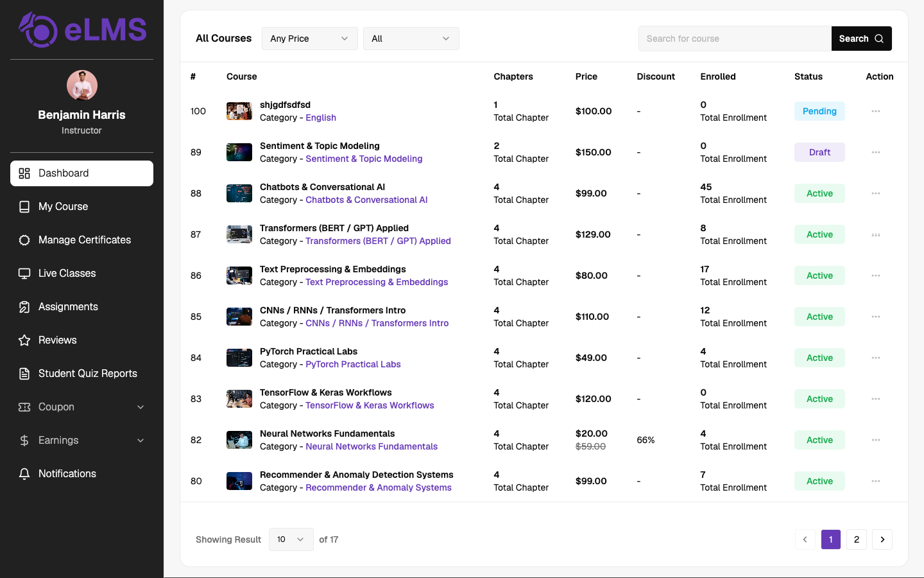Image resolution: width=924 pixels, height=578 pixels.
Task: Click into the Search for course field
Action: point(735,39)
